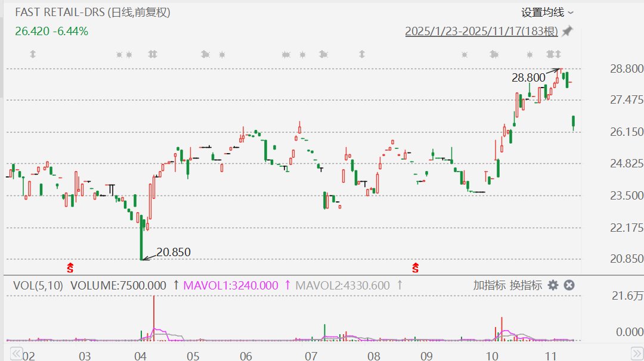
Task: Click the 27.475 y-axis label
Action: [x=626, y=99]
